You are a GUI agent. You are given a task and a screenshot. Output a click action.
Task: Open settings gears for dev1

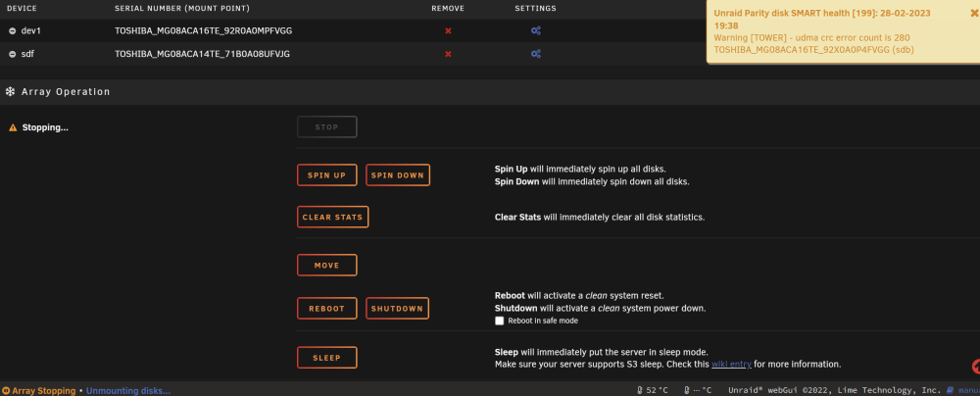coord(536,30)
